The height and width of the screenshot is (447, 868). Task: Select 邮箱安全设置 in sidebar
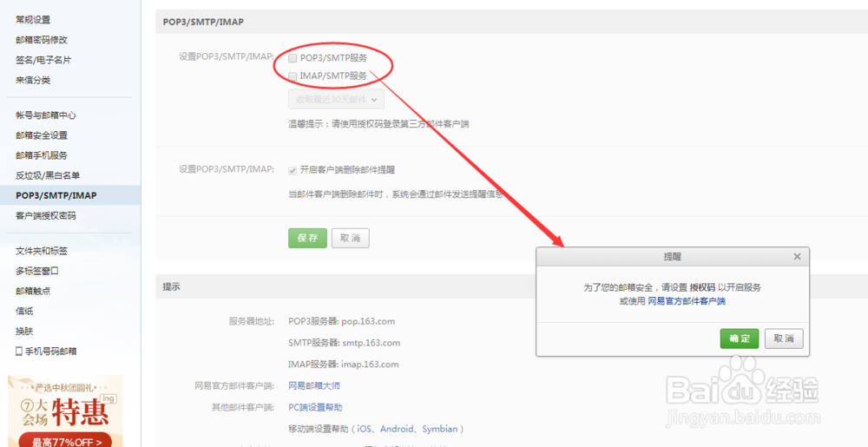click(42, 135)
